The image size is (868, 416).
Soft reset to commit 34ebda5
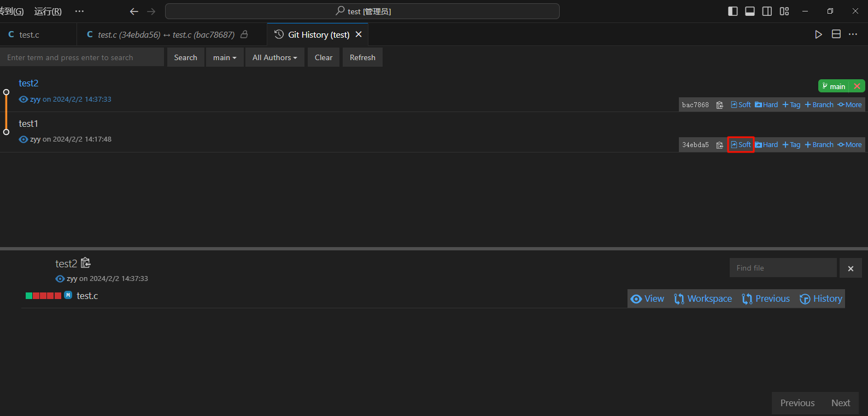coord(741,145)
